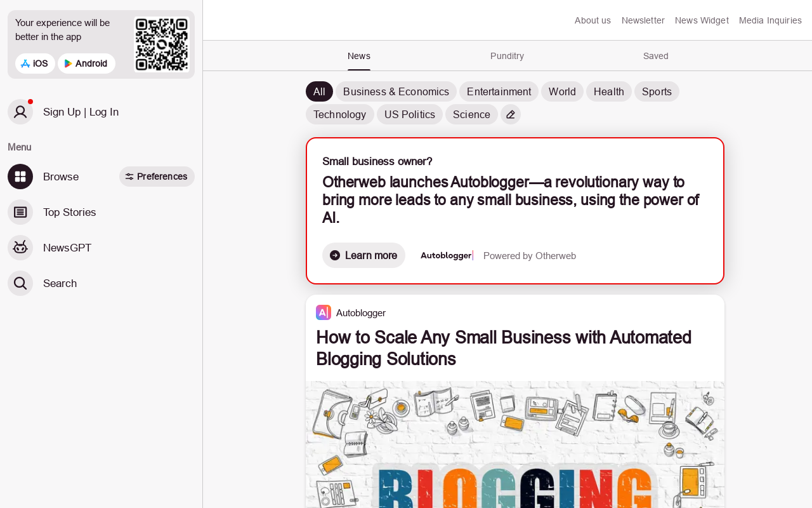Open the Newsletter link
This screenshot has height=508, width=812.
click(x=643, y=20)
